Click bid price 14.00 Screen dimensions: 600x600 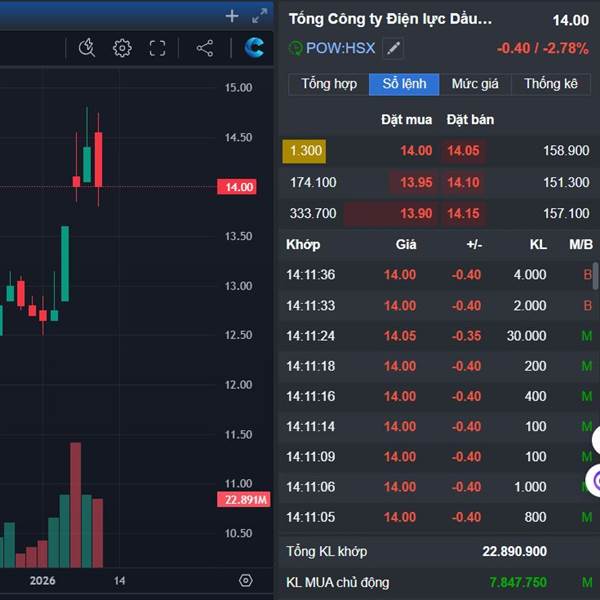(416, 151)
